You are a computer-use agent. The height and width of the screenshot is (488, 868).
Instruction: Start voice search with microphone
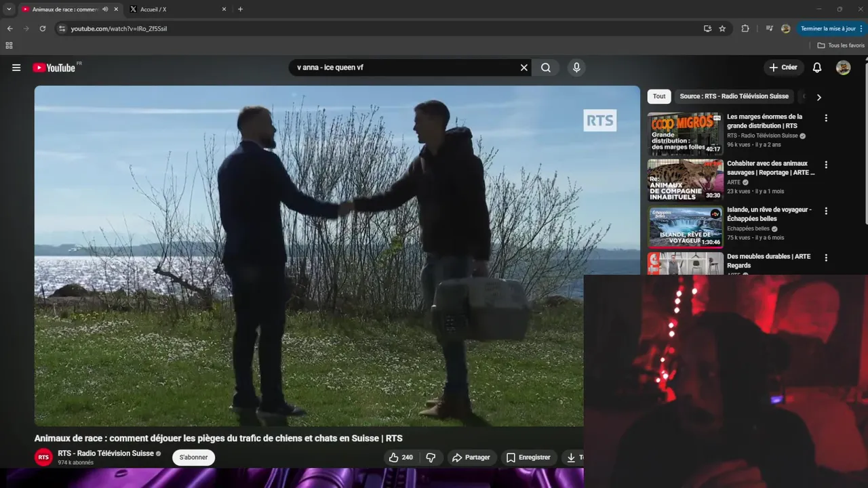[x=576, y=68]
